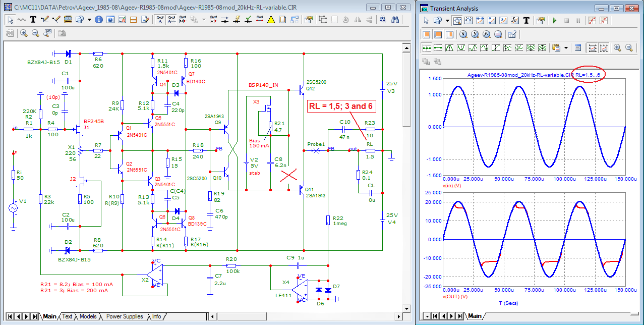Toggle the third grid lines button

(450, 34)
